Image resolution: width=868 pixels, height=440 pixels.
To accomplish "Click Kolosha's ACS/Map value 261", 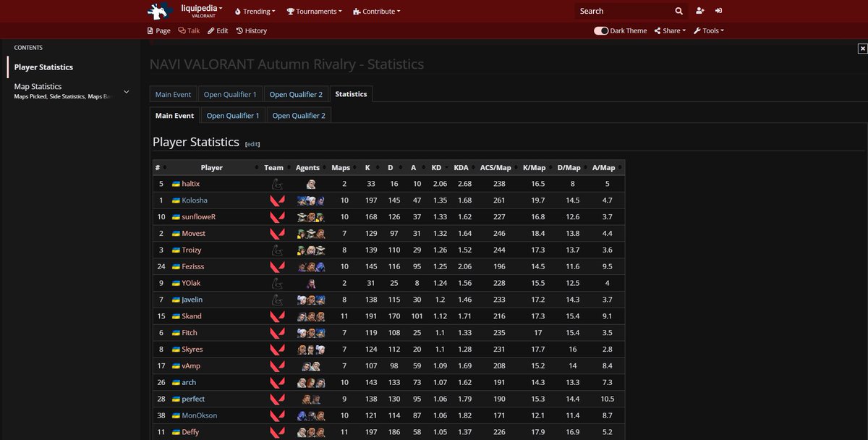I will click(x=498, y=200).
